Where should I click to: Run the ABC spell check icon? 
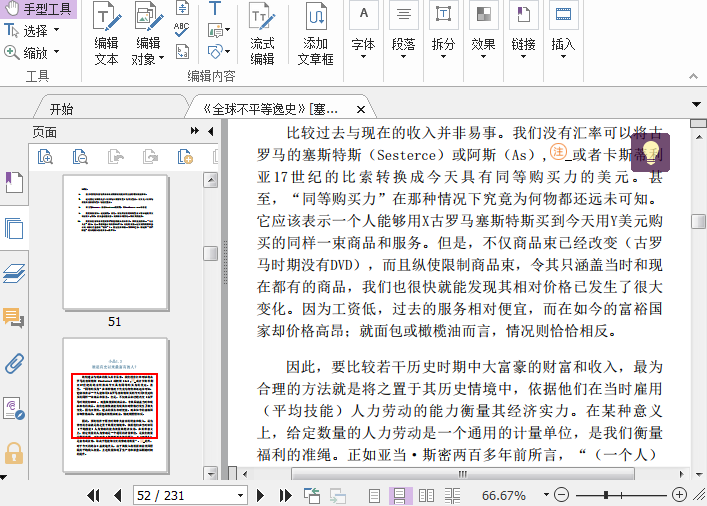tap(181, 30)
